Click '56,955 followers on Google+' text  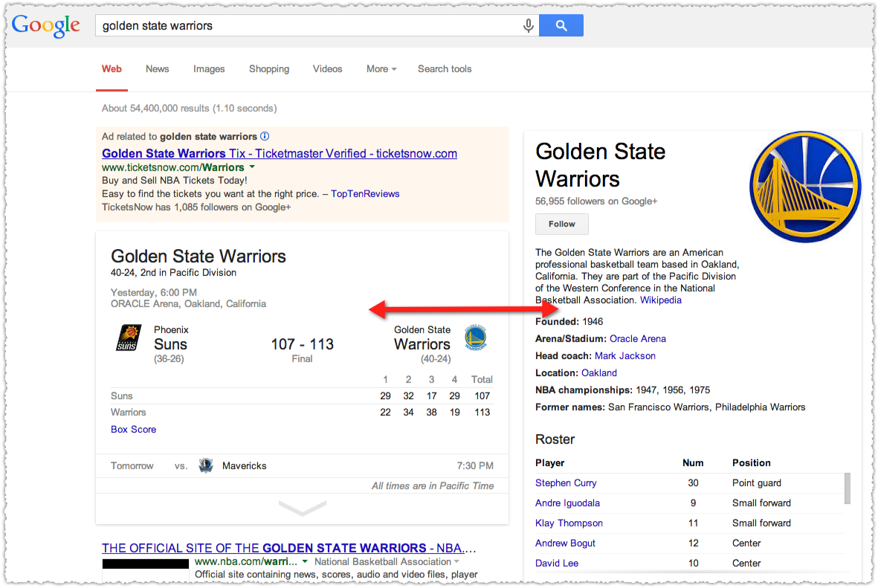point(595,201)
